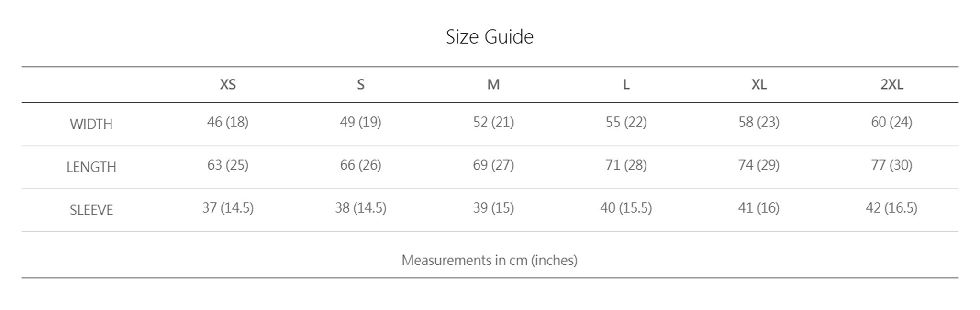Viewport: 980px width, 310px height.
Task: Click the XS sleeve value 37 (14.5)
Action: click(x=228, y=208)
